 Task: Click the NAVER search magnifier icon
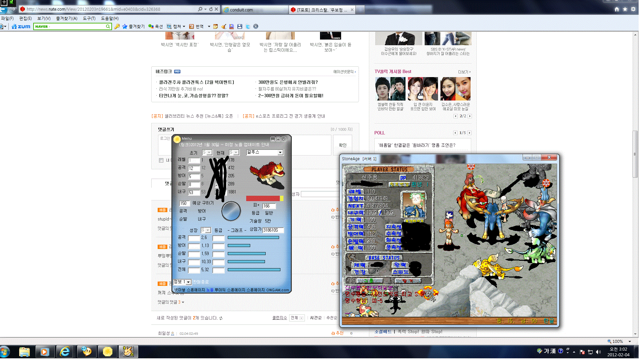click(108, 26)
